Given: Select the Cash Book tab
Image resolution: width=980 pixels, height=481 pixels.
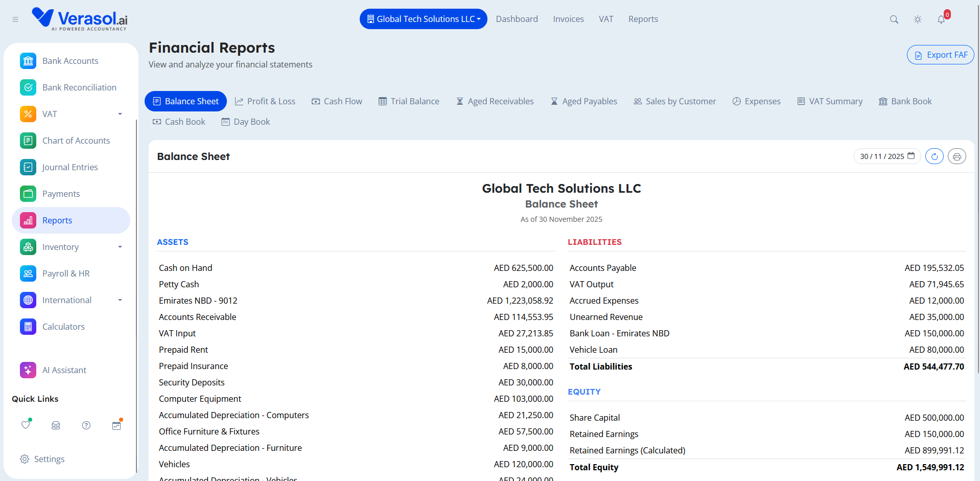Looking at the screenshot, I should click(179, 122).
